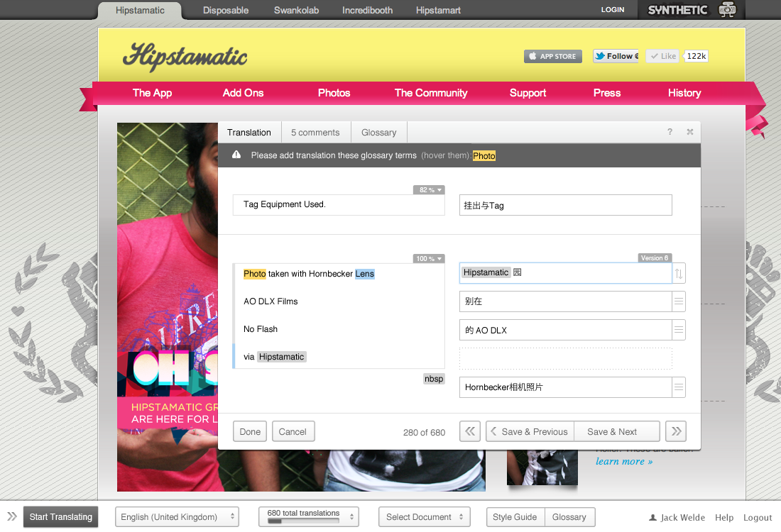Click the Version 6 badge
The width and height of the screenshot is (781, 532).
point(655,257)
